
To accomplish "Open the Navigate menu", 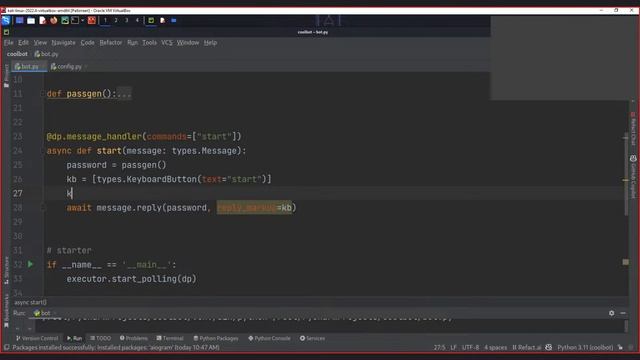I will pyautogui.click(x=63, y=42).
